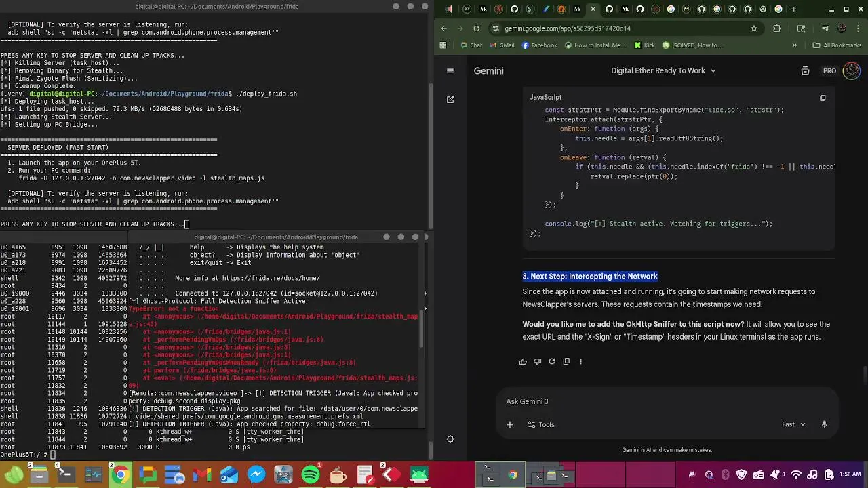The height and width of the screenshot is (488, 868).
Task: Click the clock showing 1:58 AM
Action: [850, 475]
